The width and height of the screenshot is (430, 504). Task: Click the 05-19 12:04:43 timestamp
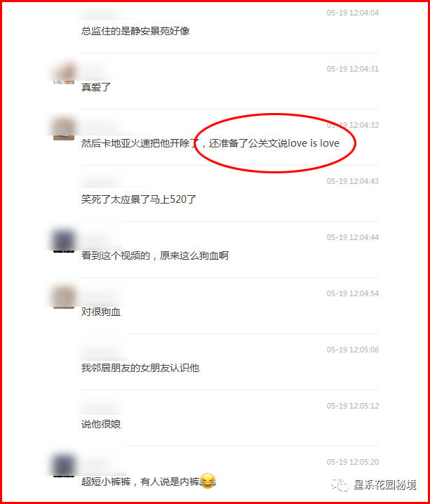coord(353,181)
